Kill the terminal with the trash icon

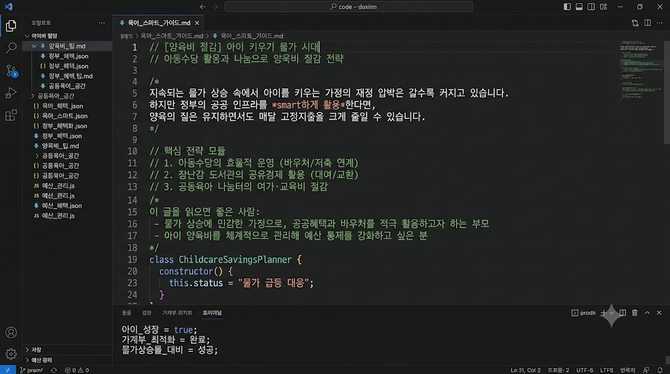click(635, 313)
